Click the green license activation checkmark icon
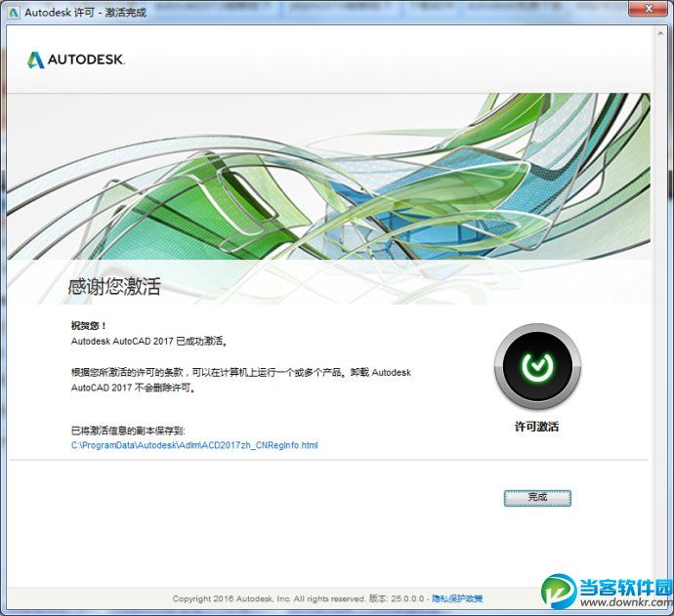This screenshot has width=674, height=616. pos(537,366)
